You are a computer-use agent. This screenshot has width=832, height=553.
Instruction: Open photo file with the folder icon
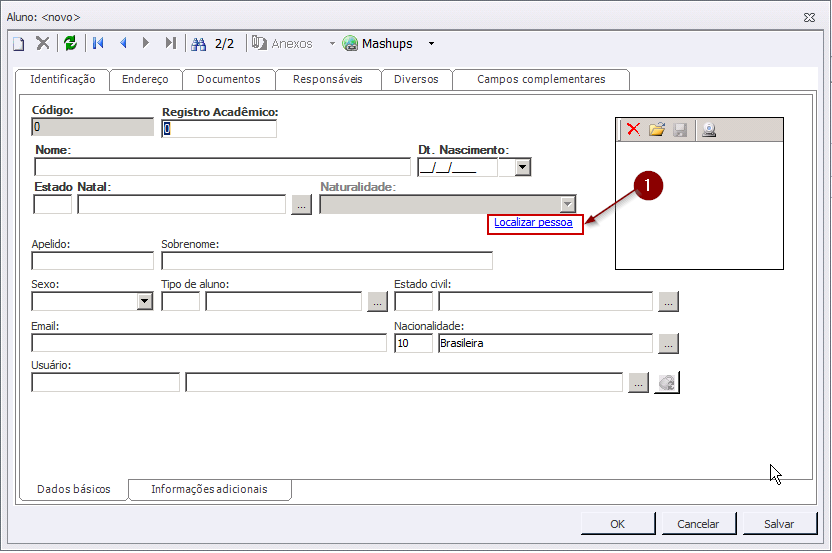click(657, 130)
